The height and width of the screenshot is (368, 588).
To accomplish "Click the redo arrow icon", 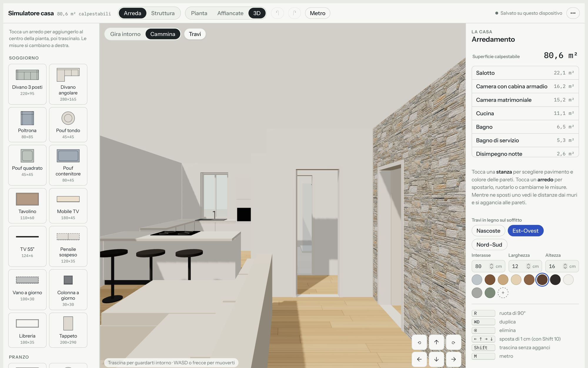I will (295, 13).
